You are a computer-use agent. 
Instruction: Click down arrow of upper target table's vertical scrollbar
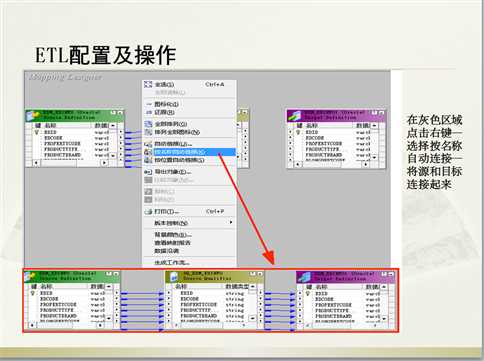pos(375,157)
